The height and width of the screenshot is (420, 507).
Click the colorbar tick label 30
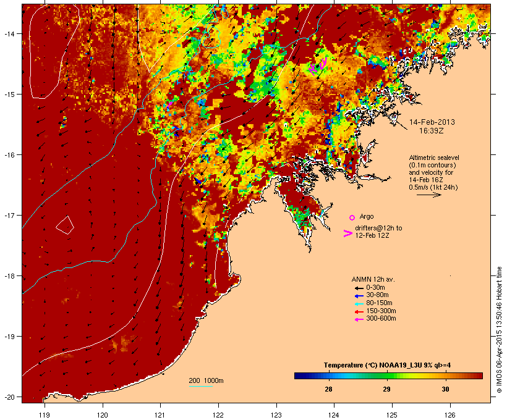[x=446, y=389]
